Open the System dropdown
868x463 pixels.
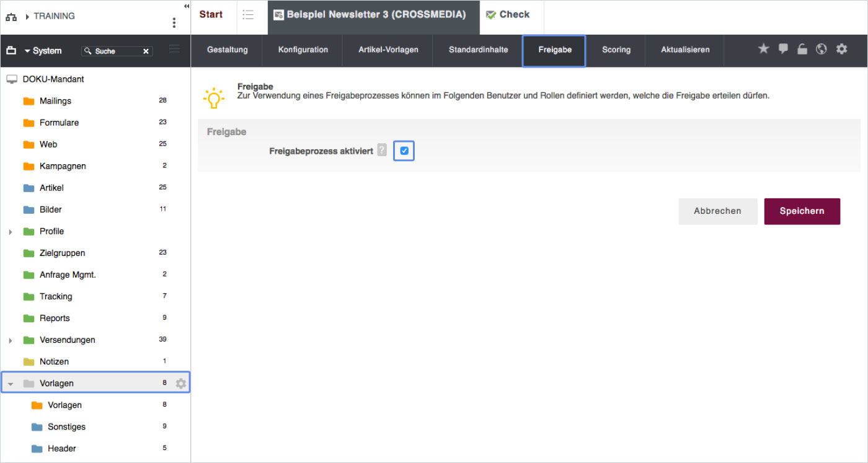(x=43, y=51)
